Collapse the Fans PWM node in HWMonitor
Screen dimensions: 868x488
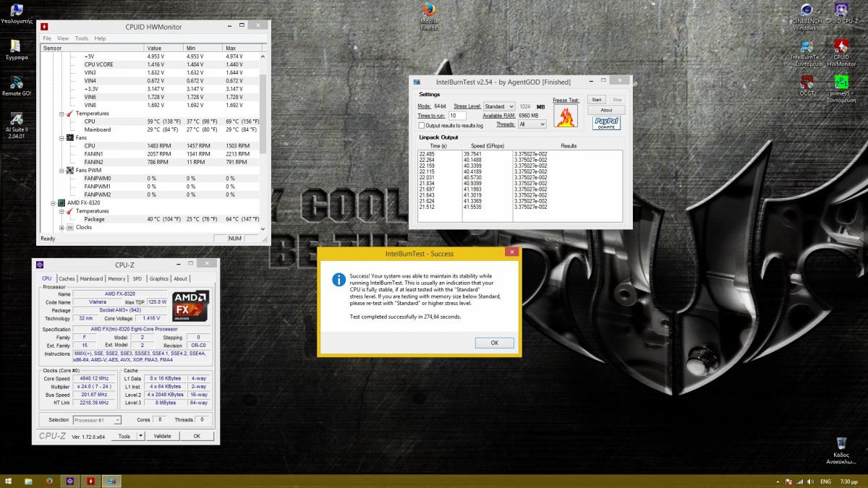tap(62, 170)
